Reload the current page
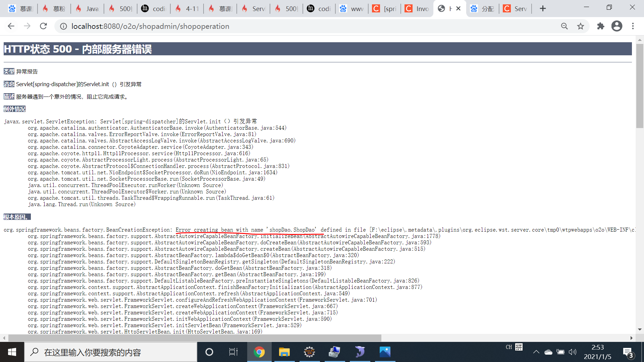Viewport: 644px width, 362px height. pos(43,26)
